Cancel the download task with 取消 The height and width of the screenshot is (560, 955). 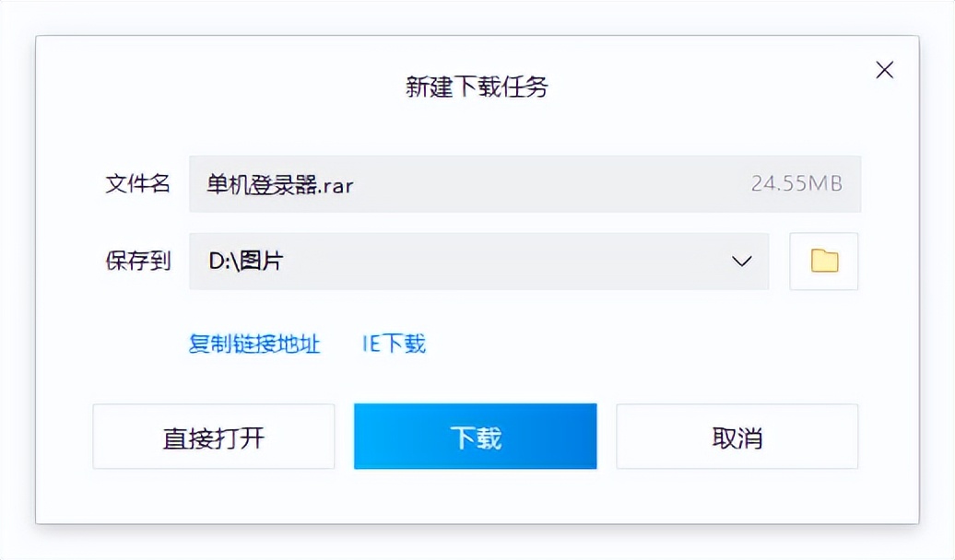737,437
